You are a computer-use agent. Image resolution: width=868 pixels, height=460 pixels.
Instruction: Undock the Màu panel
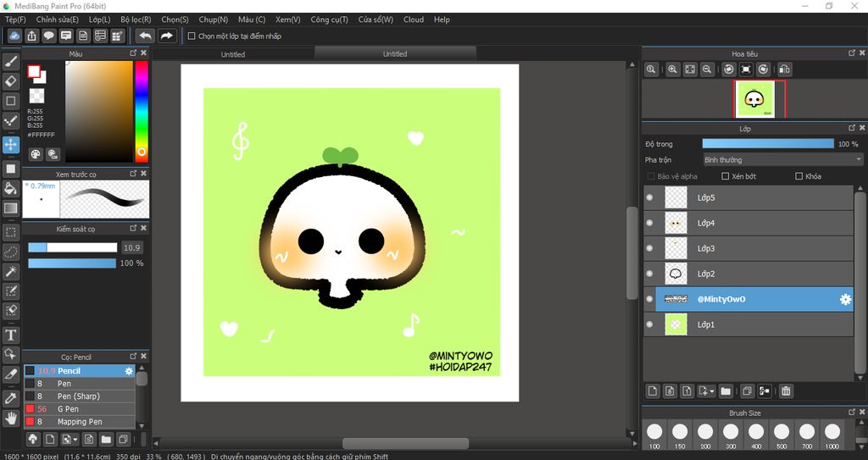(x=133, y=53)
